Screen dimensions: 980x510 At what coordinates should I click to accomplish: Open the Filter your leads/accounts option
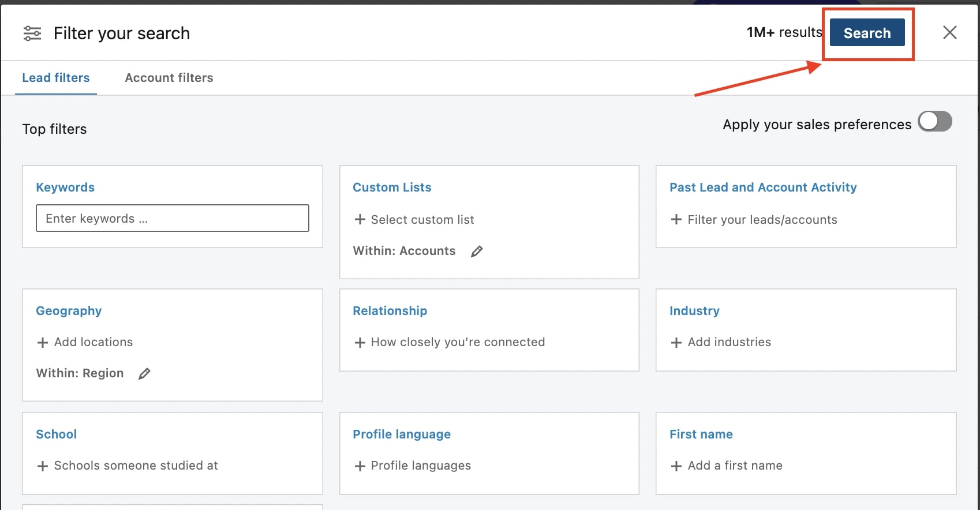(x=762, y=220)
